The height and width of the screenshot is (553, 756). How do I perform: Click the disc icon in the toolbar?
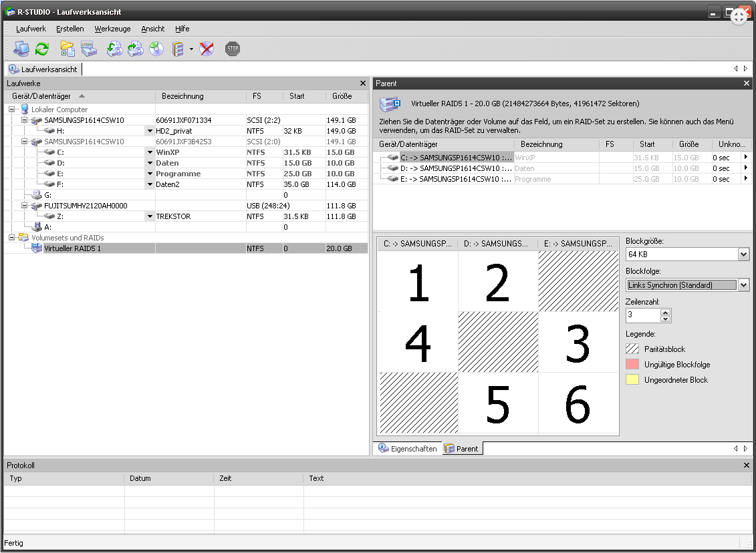click(156, 49)
